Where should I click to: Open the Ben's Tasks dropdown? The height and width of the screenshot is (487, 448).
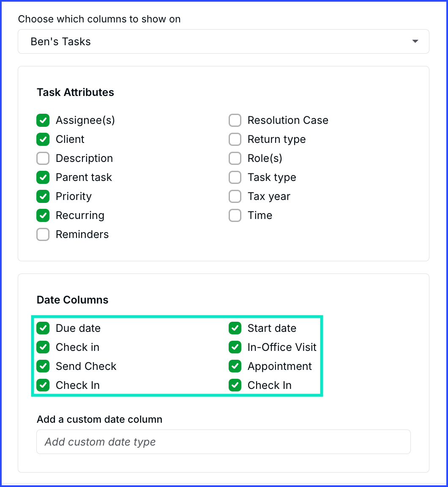[x=224, y=41]
